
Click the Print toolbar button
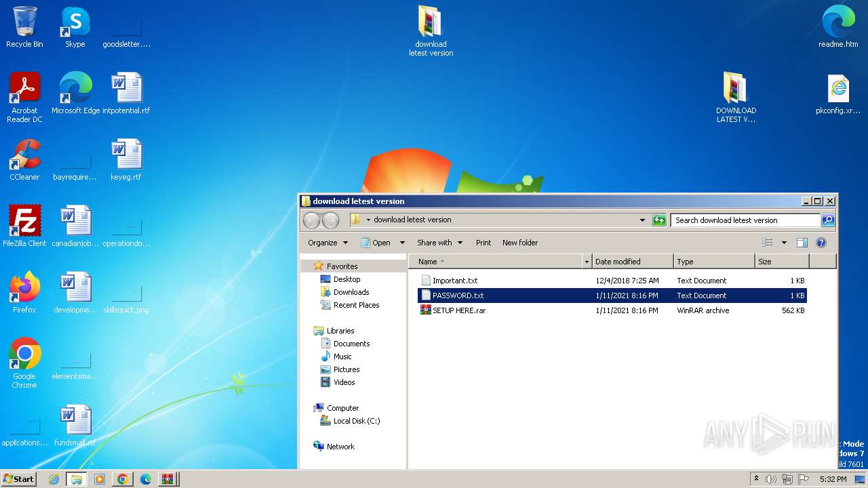(x=484, y=243)
